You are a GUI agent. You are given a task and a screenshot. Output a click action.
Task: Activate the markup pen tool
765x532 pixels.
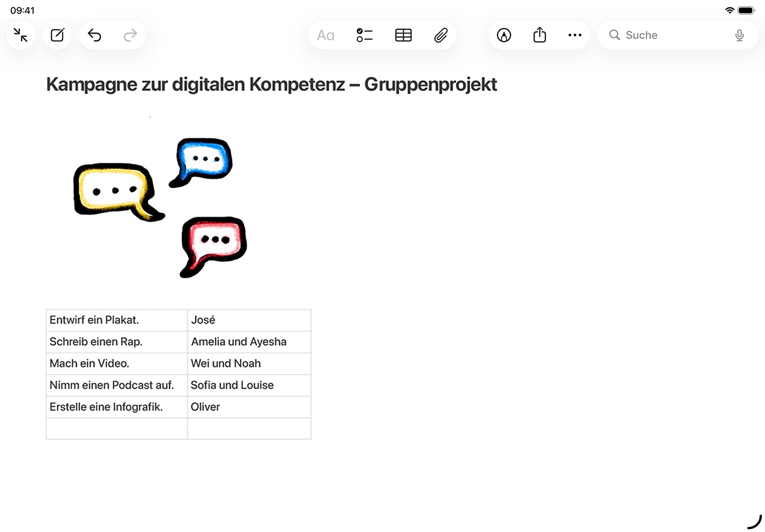pos(504,35)
